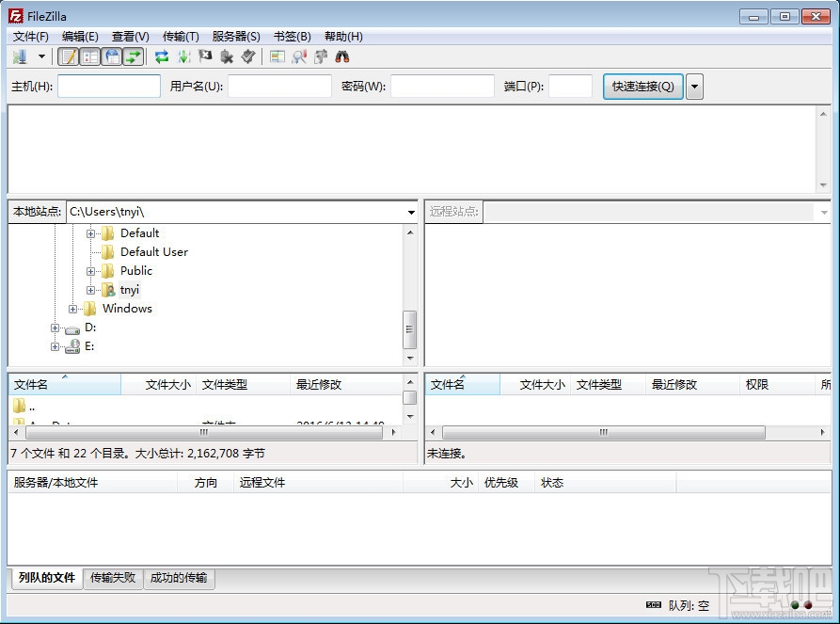Open the remote site path dropdown

click(x=824, y=213)
